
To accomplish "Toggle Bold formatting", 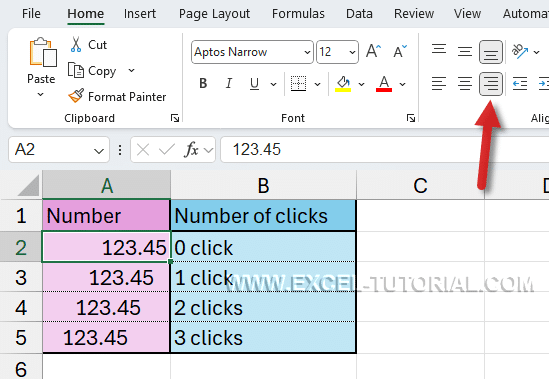I will (203, 83).
